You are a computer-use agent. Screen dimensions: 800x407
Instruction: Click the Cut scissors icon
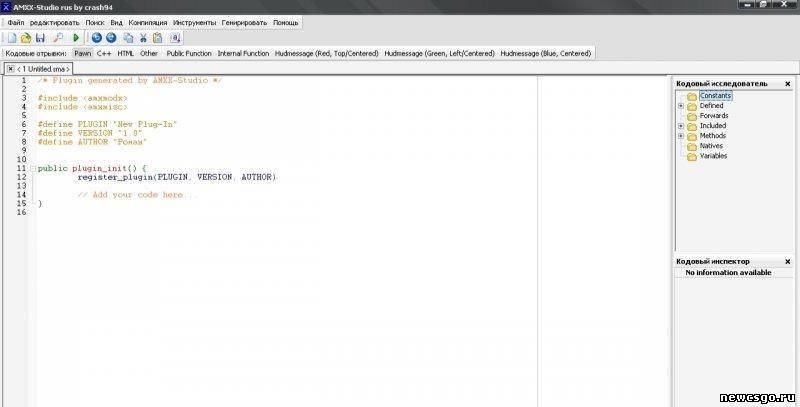(x=143, y=37)
